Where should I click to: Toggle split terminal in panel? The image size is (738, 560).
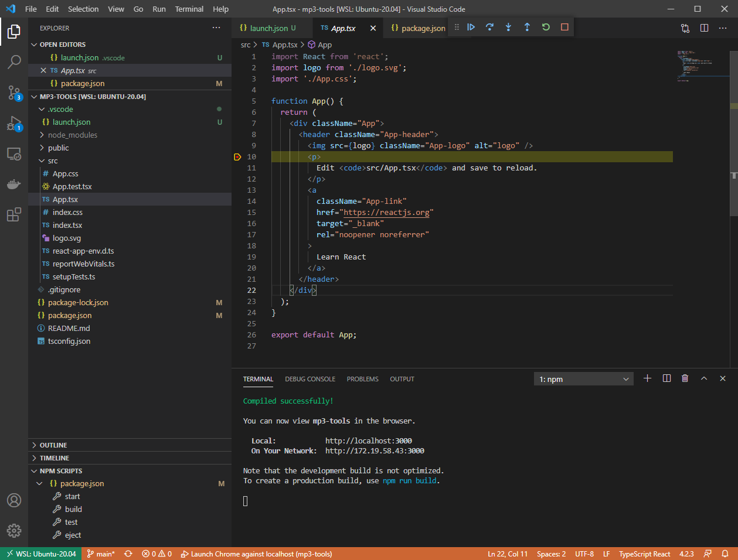[x=666, y=378]
